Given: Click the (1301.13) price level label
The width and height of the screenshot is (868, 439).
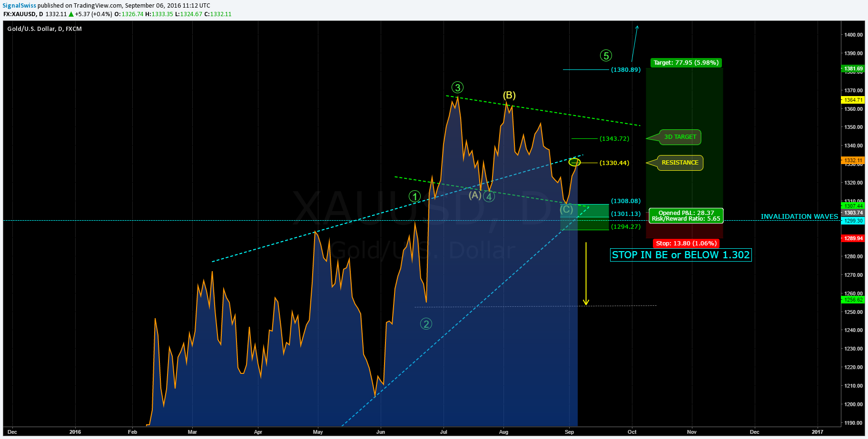Looking at the screenshot, I should coord(626,214).
